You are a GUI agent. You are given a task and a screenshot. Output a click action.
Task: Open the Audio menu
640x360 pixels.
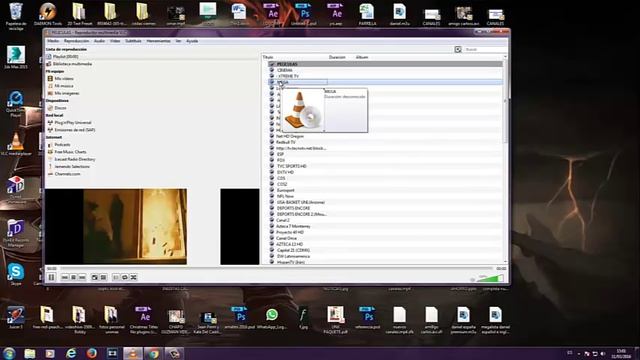[100, 41]
